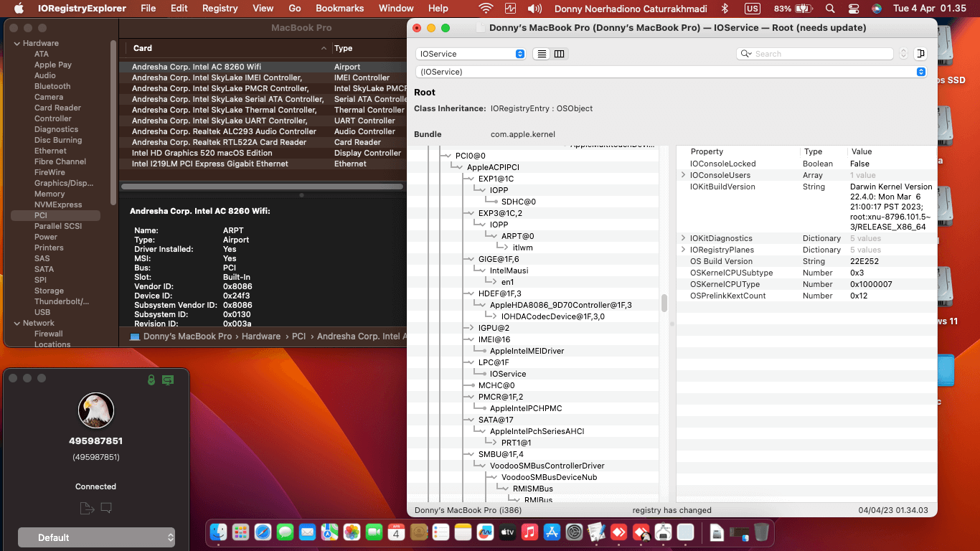Select Bluetooth in System Information sidebar
This screenshot has width=980, height=551.
tap(52, 86)
